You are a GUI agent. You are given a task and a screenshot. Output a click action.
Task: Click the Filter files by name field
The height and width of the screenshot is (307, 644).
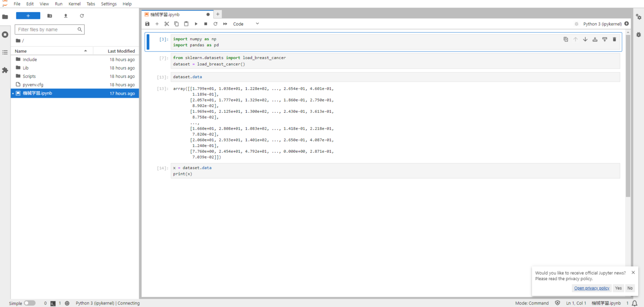tap(47, 30)
